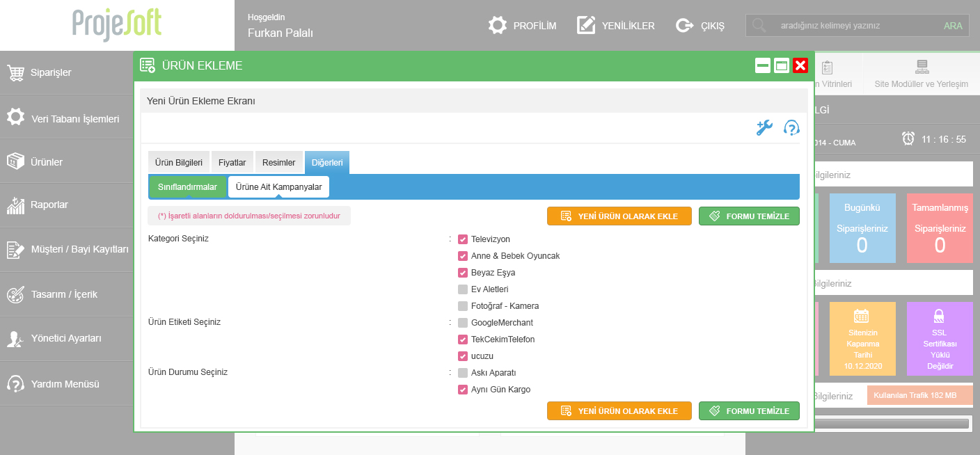Select the Ürüne Ait Kampanyalar sub-tab
The image size is (980, 455).
pyautogui.click(x=278, y=187)
